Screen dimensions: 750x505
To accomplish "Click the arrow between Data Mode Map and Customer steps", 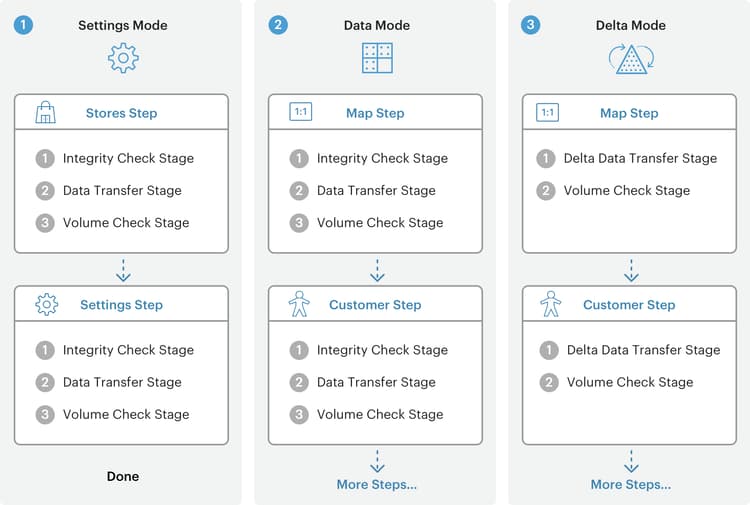I will (x=377, y=270).
